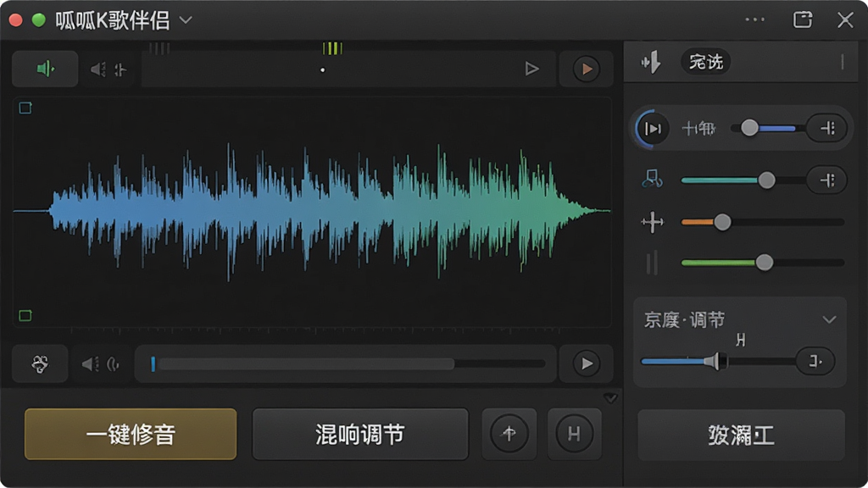Click the 一键修音 button

click(x=131, y=435)
